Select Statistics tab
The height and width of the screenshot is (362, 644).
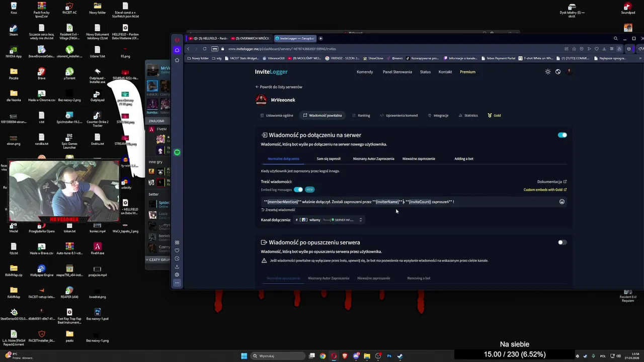(468, 116)
